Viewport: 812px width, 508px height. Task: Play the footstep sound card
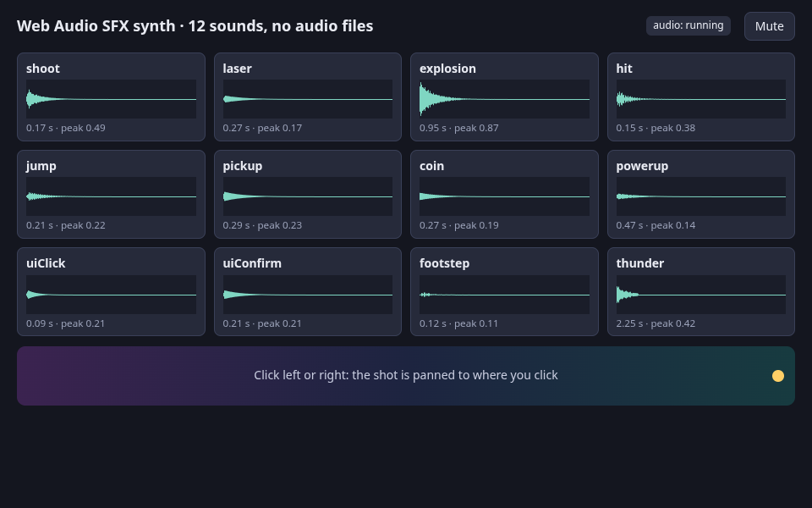(504, 292)
